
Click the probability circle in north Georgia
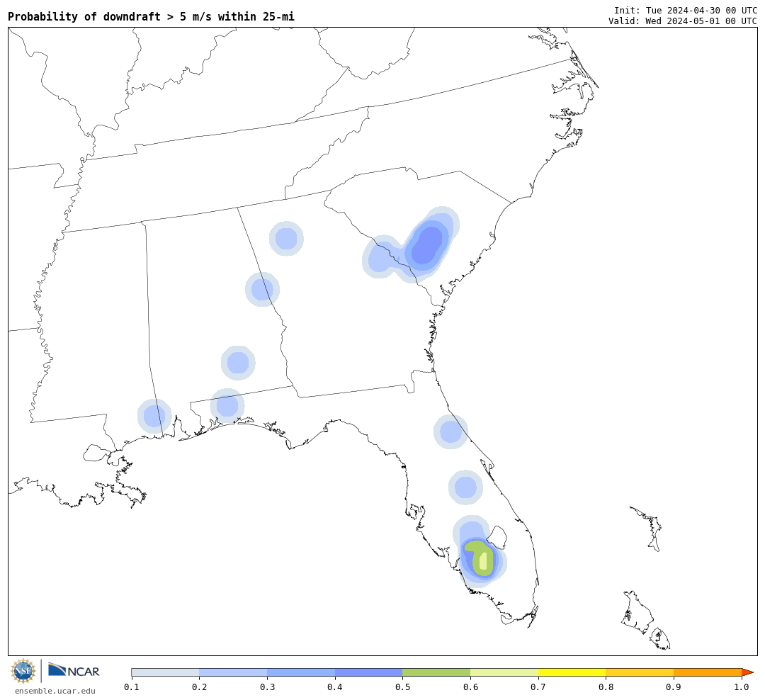(286, 238)
